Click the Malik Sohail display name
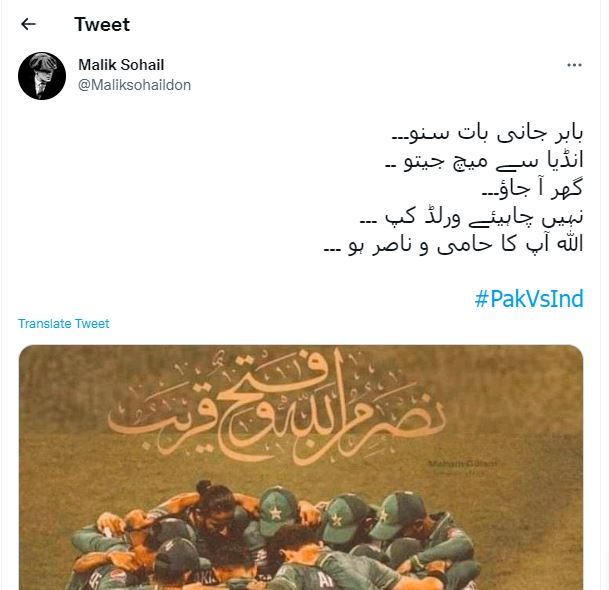This screenshot has height=590, width=609. (121, 65)
